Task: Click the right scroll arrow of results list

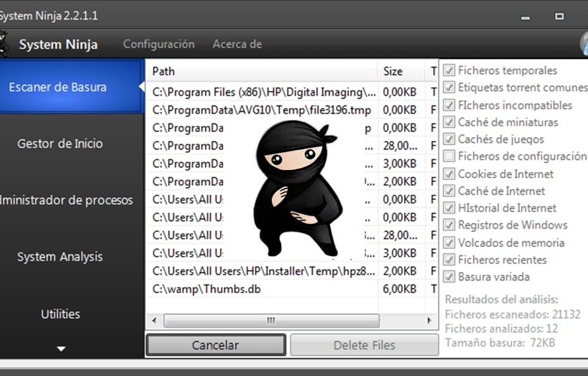Action: [x=429, y=320]
